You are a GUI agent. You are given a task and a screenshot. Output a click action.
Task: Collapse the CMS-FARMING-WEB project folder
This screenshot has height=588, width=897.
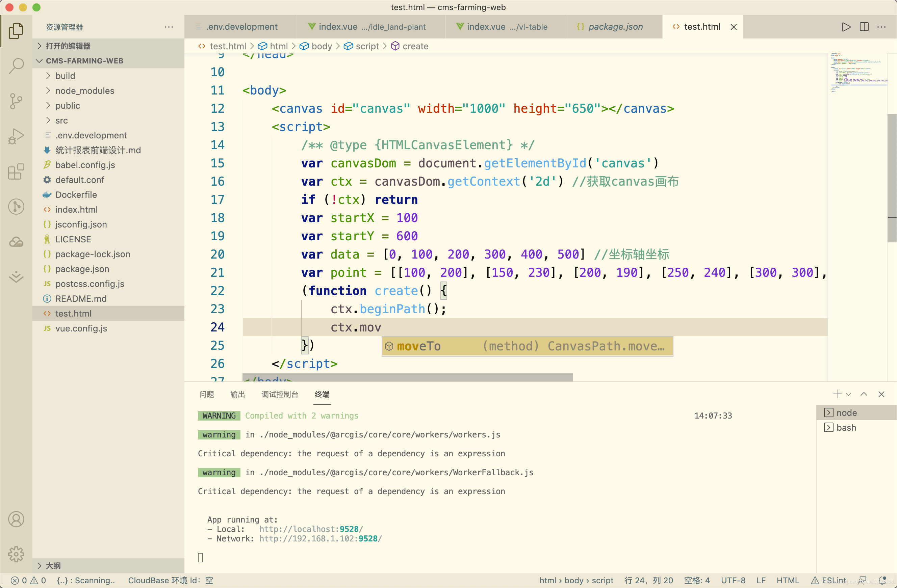pos(108,61)
